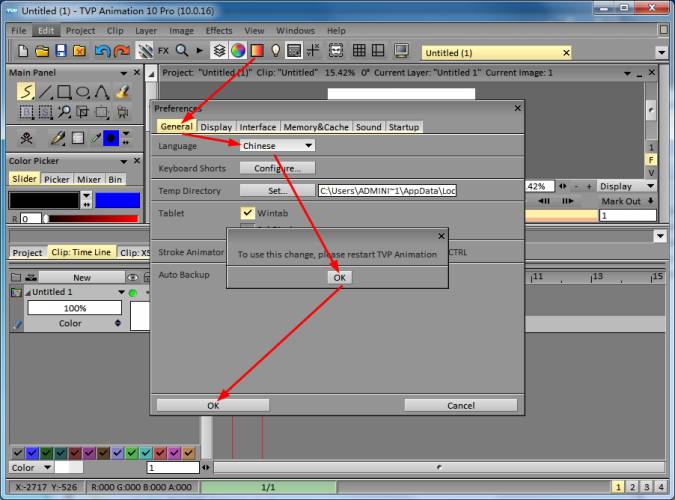Toggle the light bulb light table icon
Image resolution: width=675 pixels, height=500 pixels.
(276, 51)
